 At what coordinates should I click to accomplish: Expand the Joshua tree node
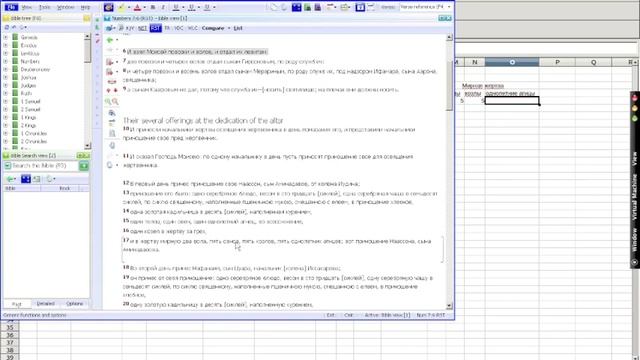[6, 77]
